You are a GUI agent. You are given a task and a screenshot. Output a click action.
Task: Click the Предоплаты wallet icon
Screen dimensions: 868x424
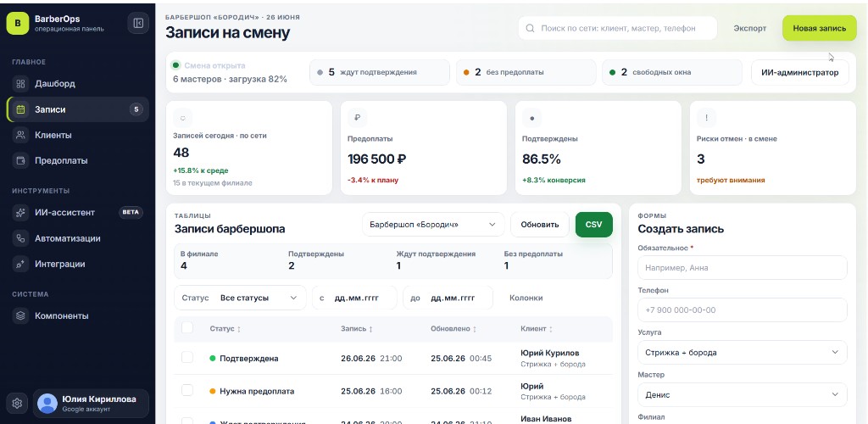point(20,160)
